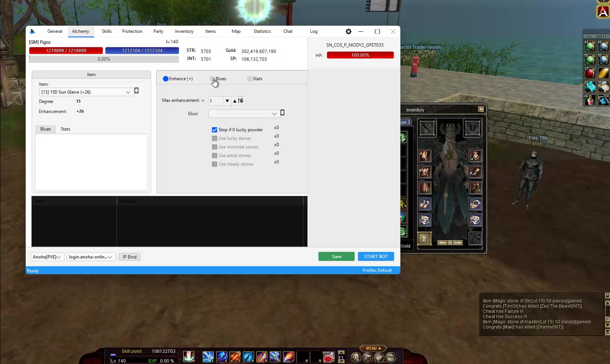The height and width of the screenshot is (364, 610).
Task: Open the Item dropdown showing Sun Glaive
Action: [86, 92]
